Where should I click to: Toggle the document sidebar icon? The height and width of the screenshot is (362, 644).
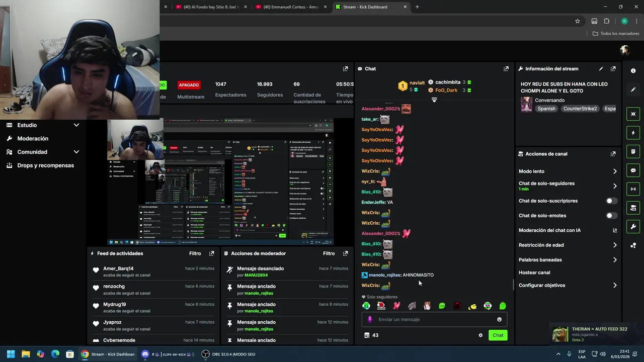coord(633,151)
